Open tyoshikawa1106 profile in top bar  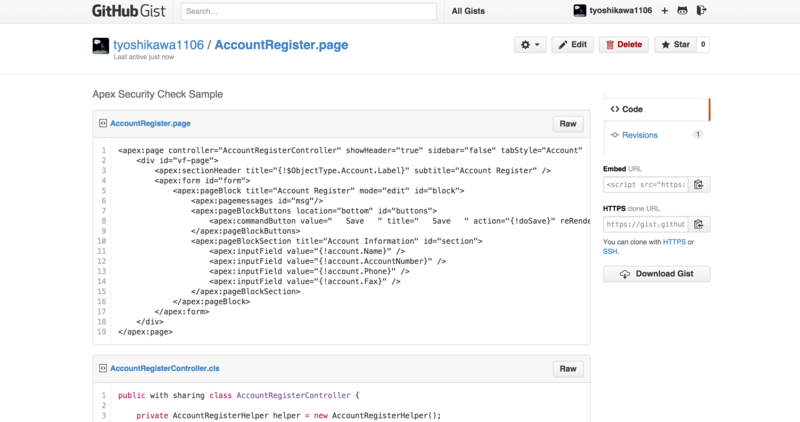620,10
